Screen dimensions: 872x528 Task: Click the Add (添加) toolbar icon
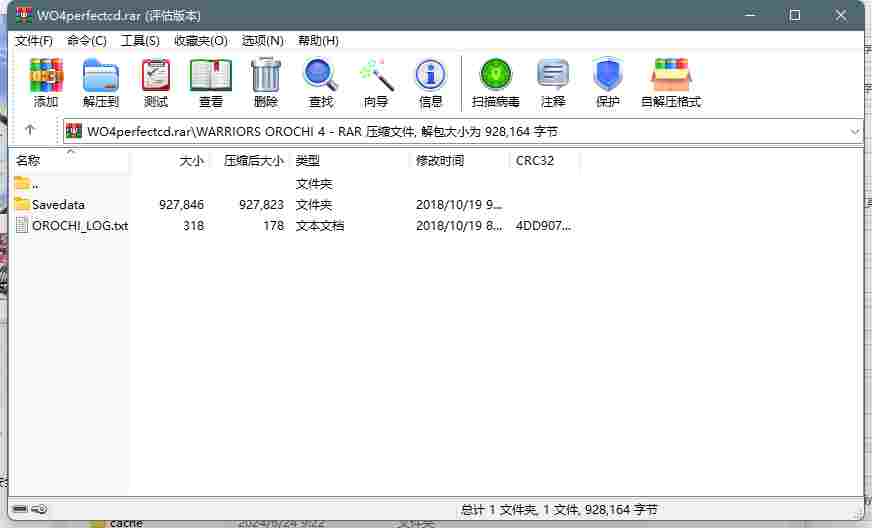click(46, 75)
